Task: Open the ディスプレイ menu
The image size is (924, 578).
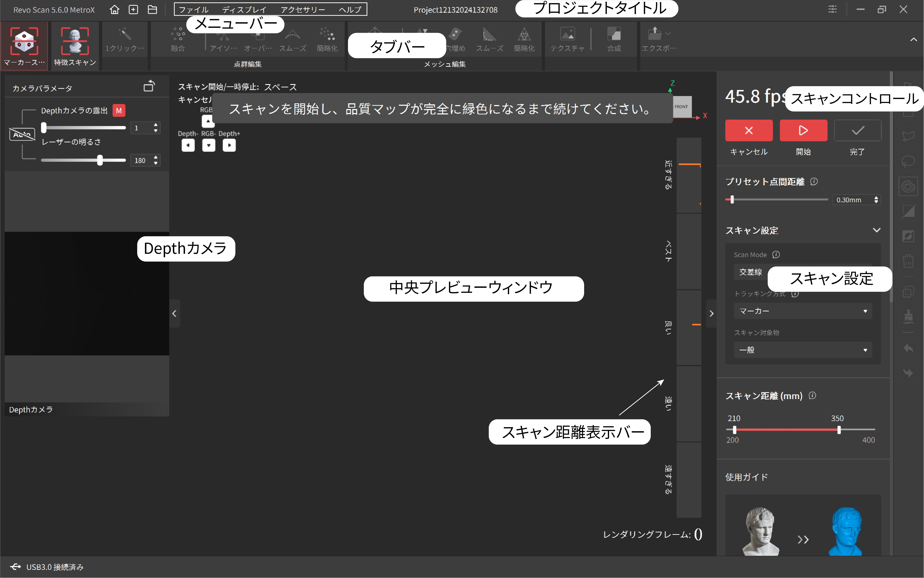Action: [244, 10]
